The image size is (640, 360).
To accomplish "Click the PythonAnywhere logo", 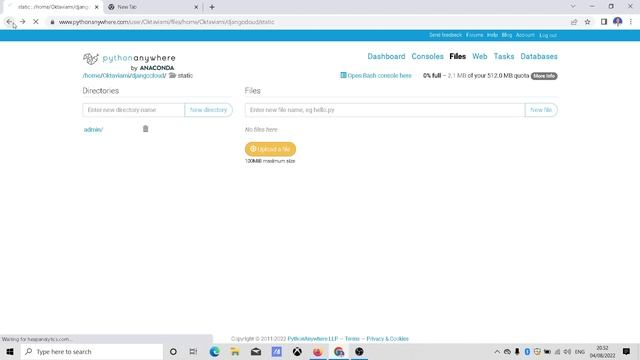I will 129,61.
